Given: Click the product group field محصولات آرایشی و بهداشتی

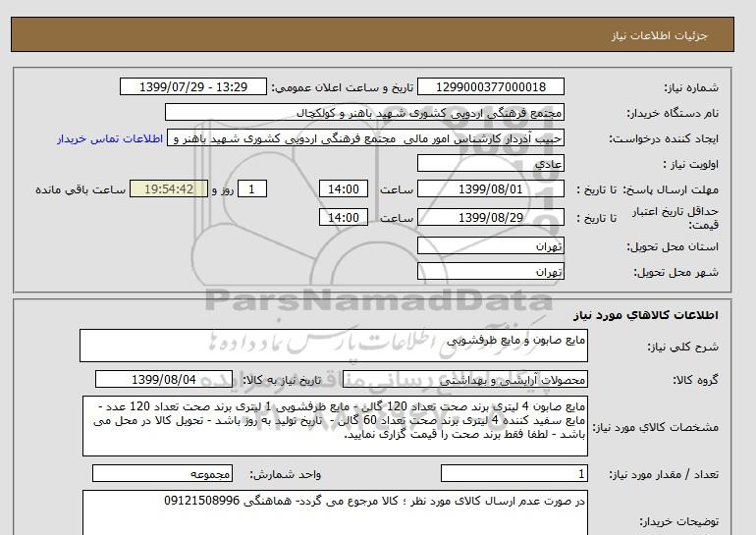Looking at the screenshot, I should pos(465,379).
